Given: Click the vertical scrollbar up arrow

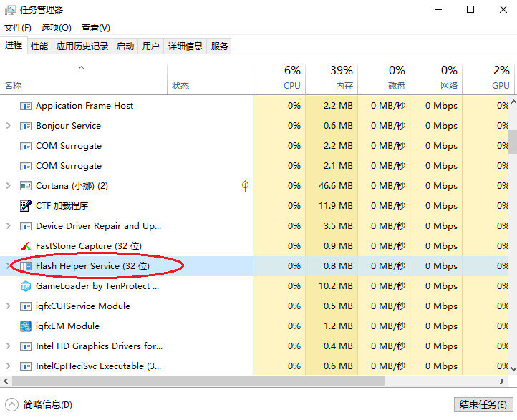Looking at the screenshot, I should pos(513,102).
